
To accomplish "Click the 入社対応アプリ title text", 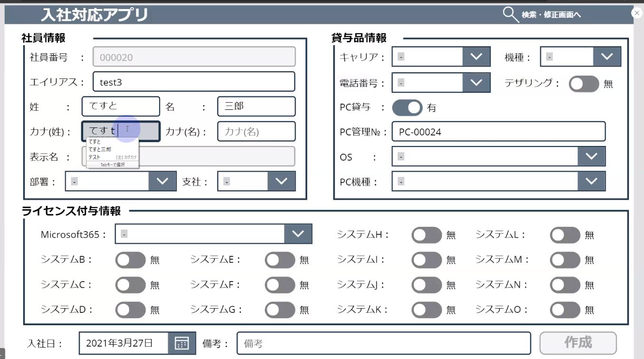I will tap(94, 15).
